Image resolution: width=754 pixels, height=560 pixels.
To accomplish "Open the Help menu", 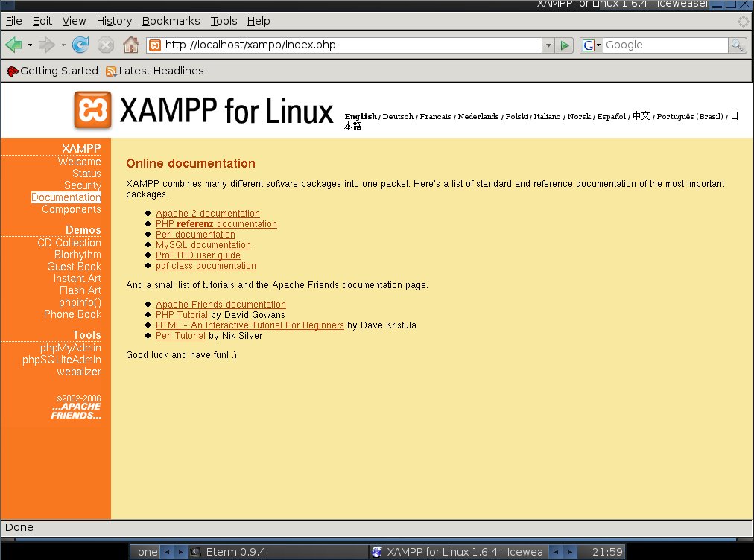I will [259, 21].
